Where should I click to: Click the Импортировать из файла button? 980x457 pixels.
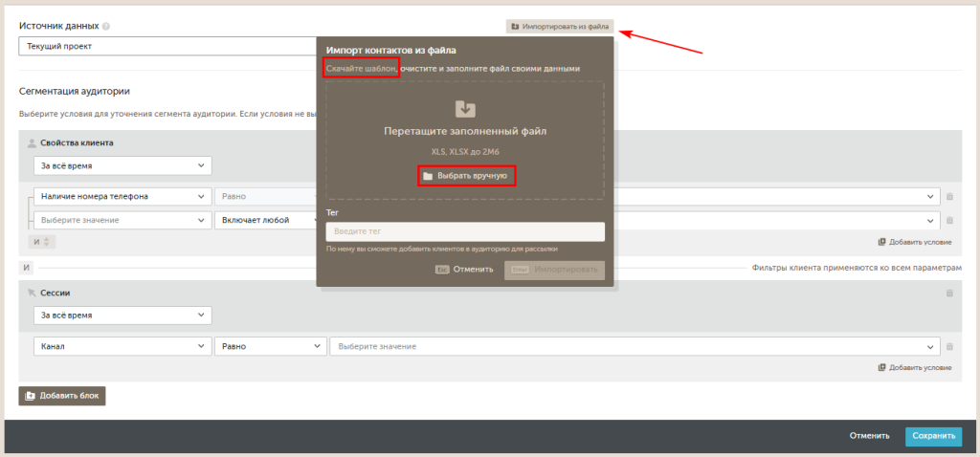coord(560,26)
